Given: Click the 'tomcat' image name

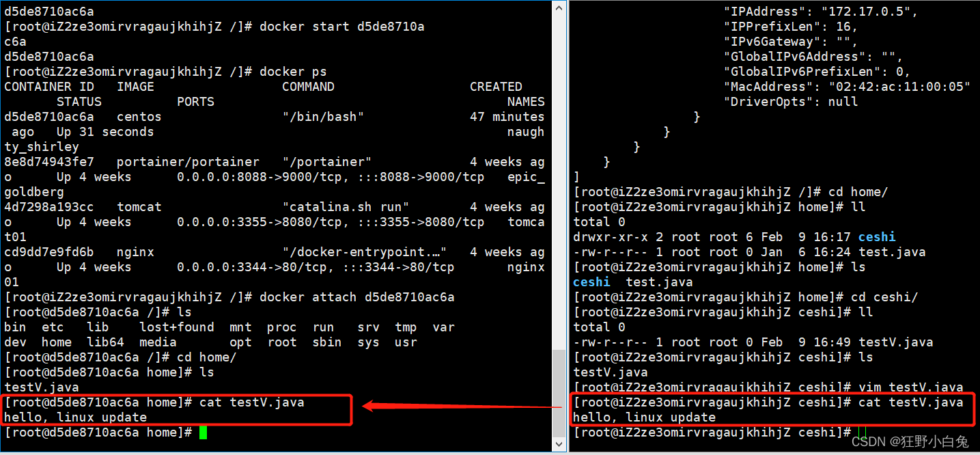Looking at the screenshot, I should (139, 207).
